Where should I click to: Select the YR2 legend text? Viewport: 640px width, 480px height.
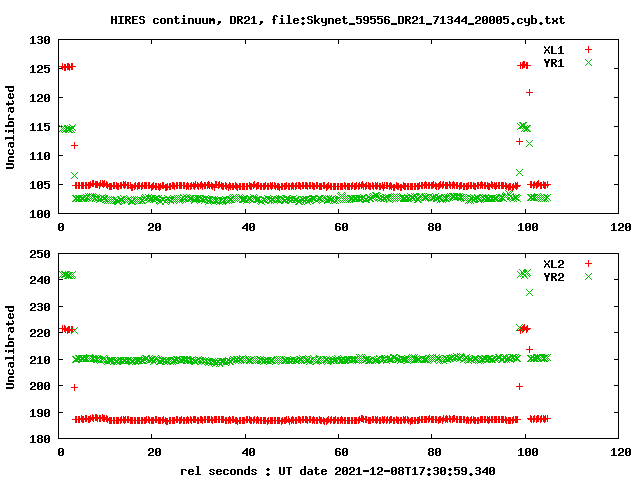(x=553, y=277)
